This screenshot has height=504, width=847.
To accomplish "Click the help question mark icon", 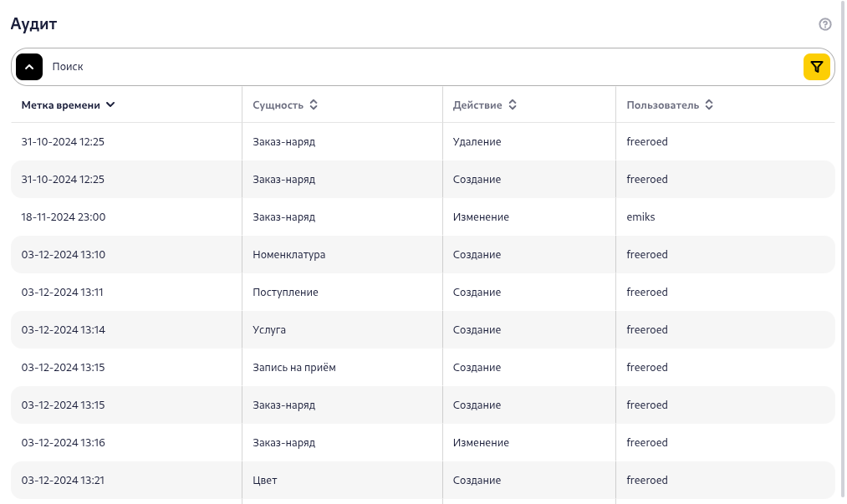I will tap(825, 24).
